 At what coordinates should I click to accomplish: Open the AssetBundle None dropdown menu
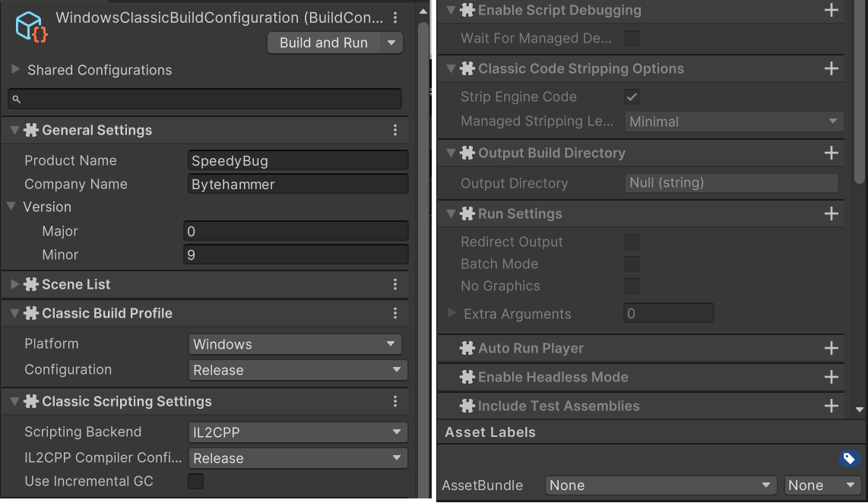click(x=660, y=485)
